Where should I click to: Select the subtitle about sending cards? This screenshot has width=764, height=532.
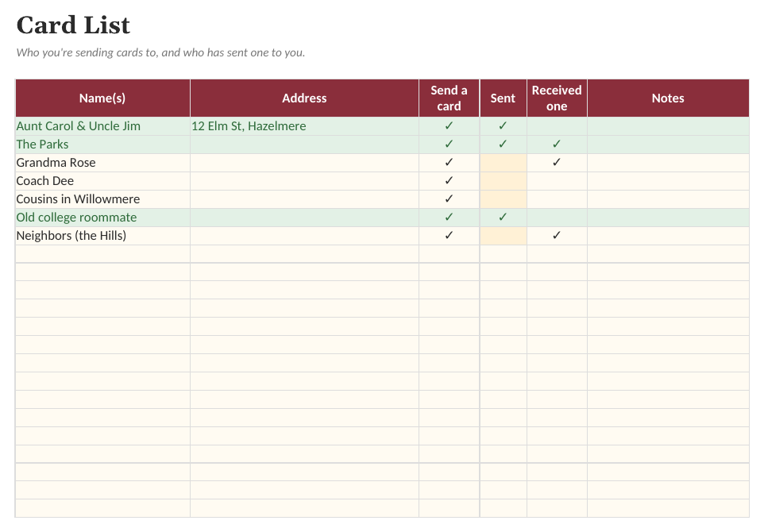[160, 52]
